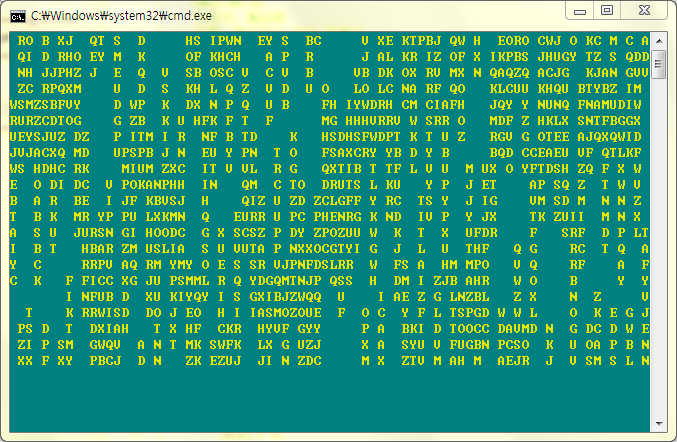Click the text 'ZPOZUU'
677x442 pixels.
pyautogui.click(x=337, y=233)
